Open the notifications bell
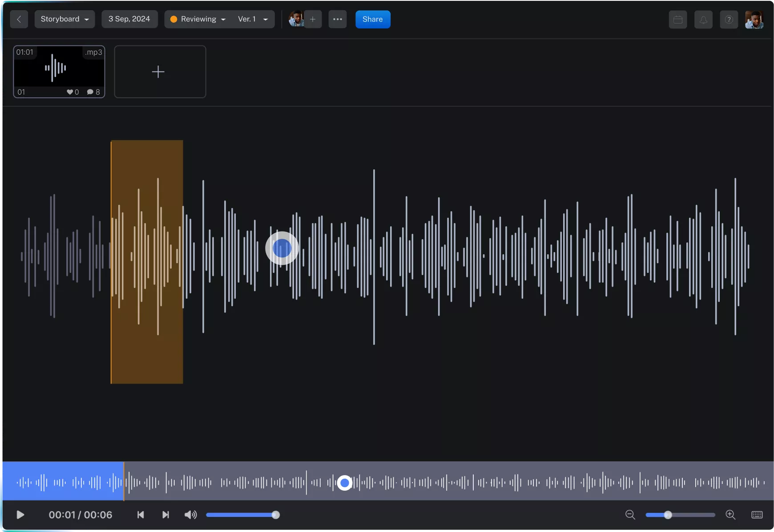 pyautogui.click(x=703, y=20)
